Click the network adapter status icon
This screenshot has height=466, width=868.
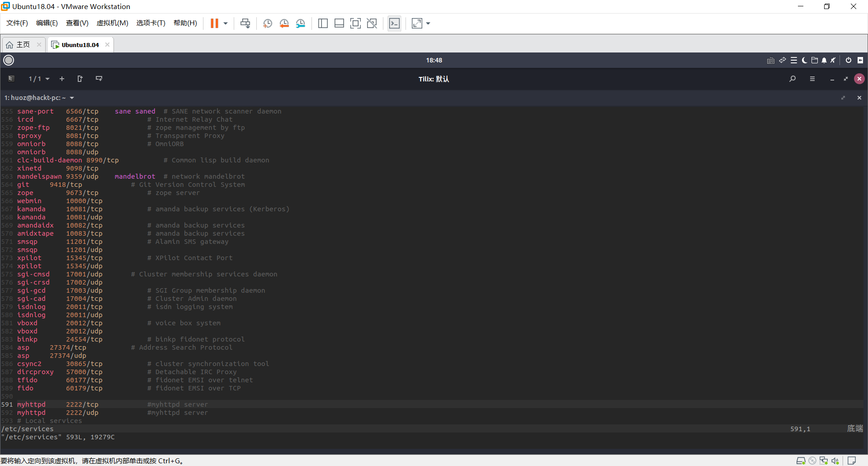(824, 461)
